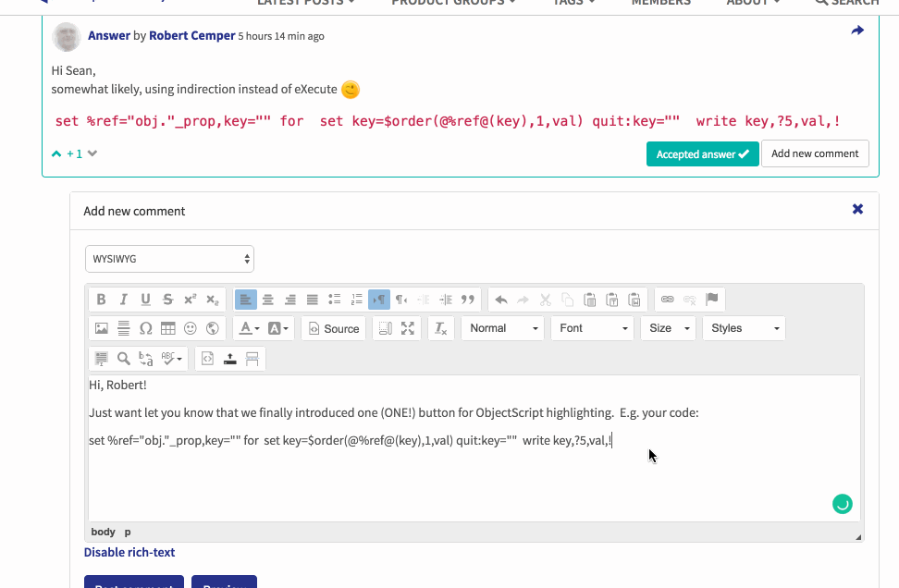Image resolution: width=899 pixels, height=588 pixels.
Task: Maximize the editor with fullscreen icon
Action: click(x=407, y=328)
